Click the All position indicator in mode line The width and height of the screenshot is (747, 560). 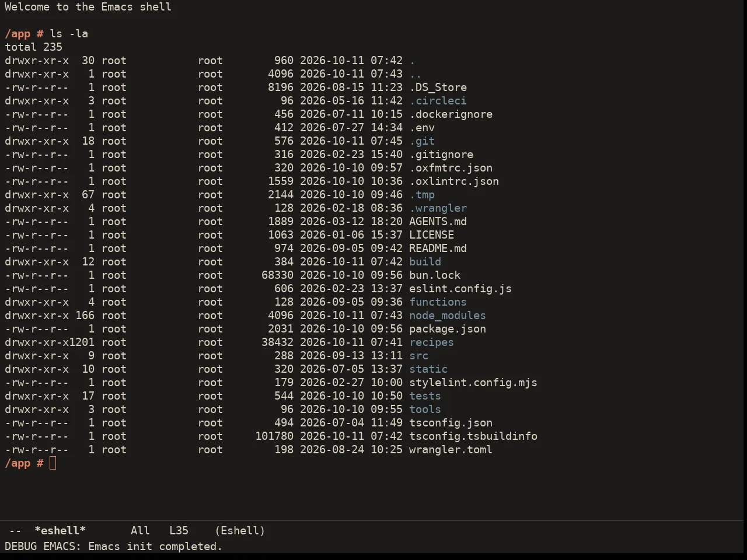coord(140,531)
